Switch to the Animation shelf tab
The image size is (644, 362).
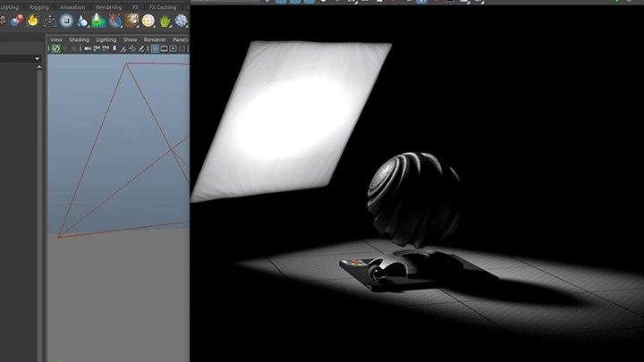(x=72, y=7)
